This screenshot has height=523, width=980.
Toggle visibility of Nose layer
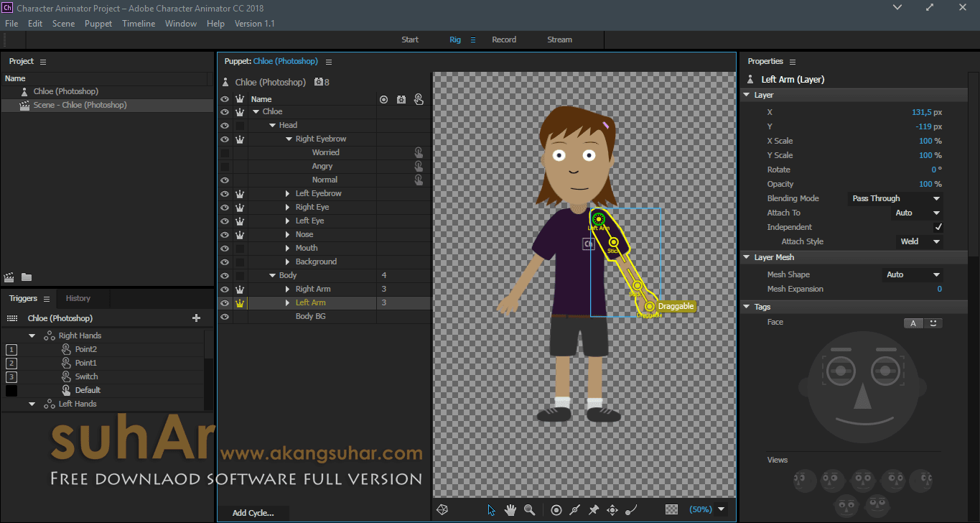(225, 234)
